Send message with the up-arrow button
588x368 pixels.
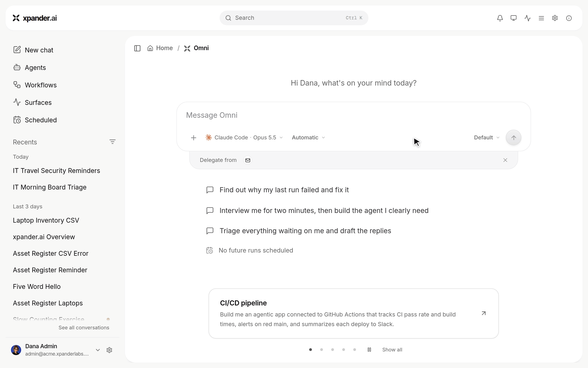click(513, 138)
